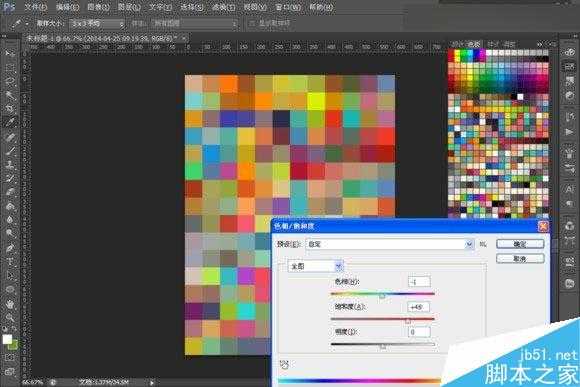Click the on-image adjustment hand icon in dialog
The image size is (580, 387).
click(x=284, y=364)
